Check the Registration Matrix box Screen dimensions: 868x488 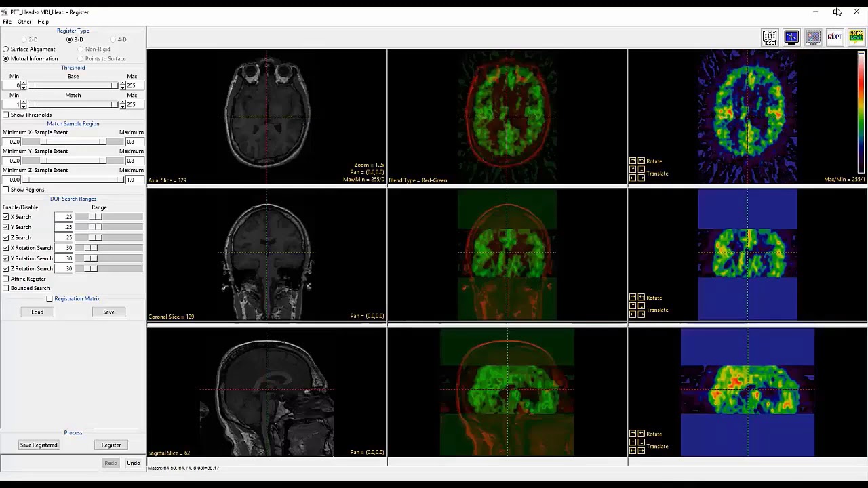coord(50,298)
